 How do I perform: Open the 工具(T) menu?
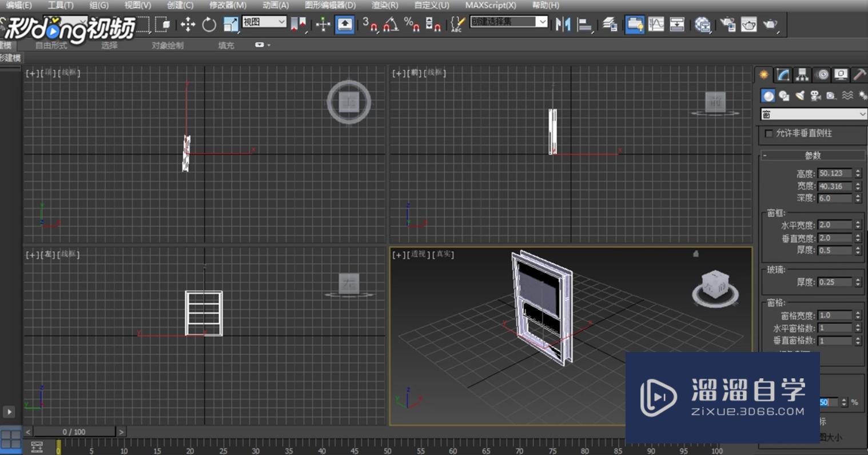click(61, 5)
